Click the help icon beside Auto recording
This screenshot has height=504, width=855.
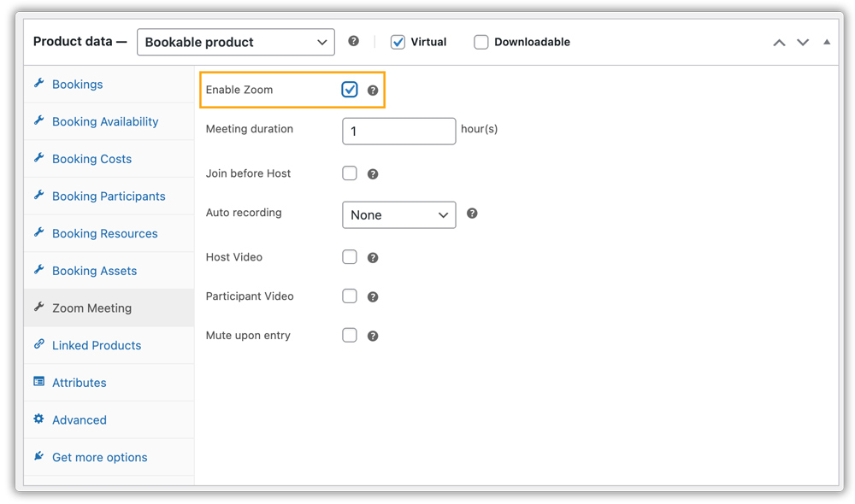click(472, 213)
